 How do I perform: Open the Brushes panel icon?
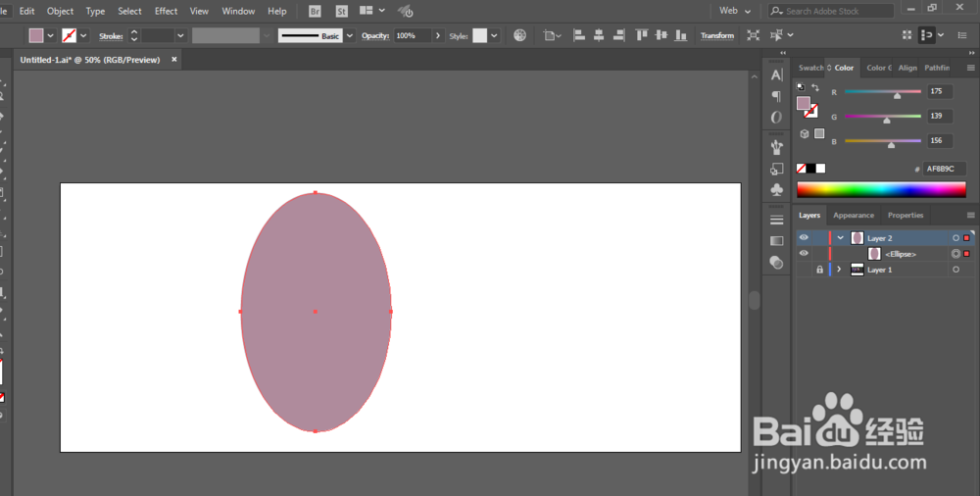[x=777, y=148]
